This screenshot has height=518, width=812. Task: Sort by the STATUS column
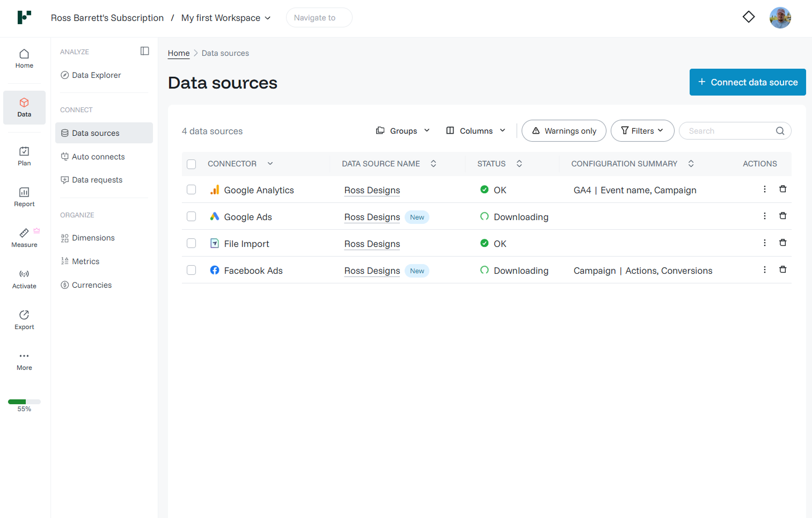tap(500, 164)
